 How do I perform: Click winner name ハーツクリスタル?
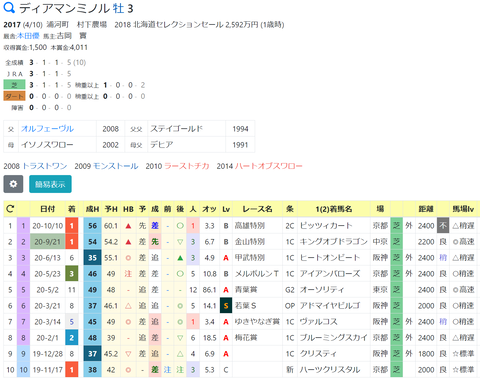coord(330,370)
